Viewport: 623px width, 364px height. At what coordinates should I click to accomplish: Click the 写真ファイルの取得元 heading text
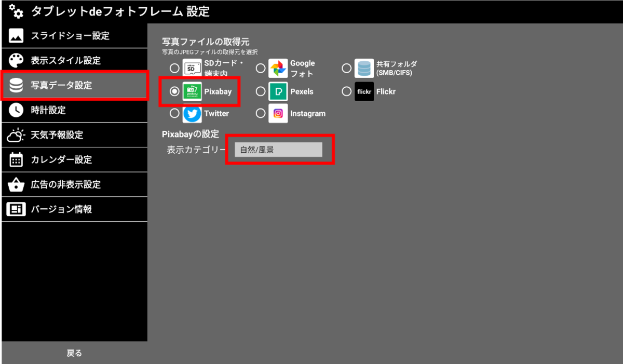(x=206, y=42)
